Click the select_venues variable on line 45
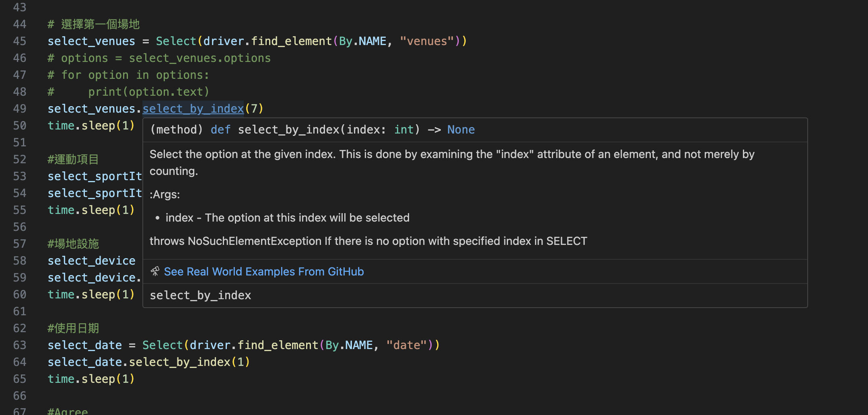The image size is (868, 415). (91, 41)
